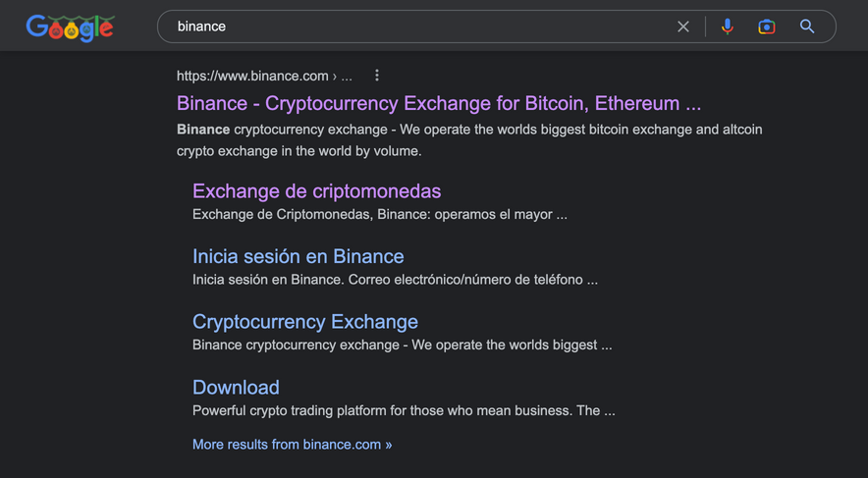
Task: Open the three-dot menu beside the binance.com URL
Action: coord(377,76)
